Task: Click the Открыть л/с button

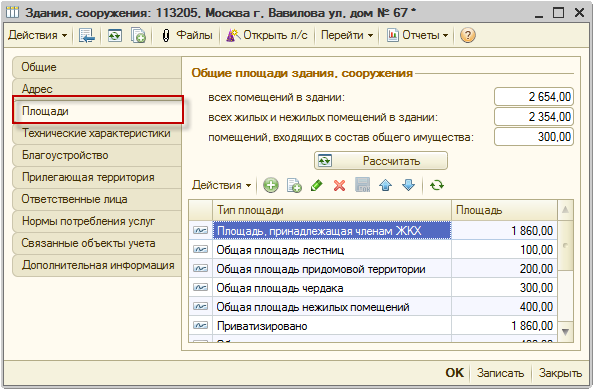Action: [267, 35]
